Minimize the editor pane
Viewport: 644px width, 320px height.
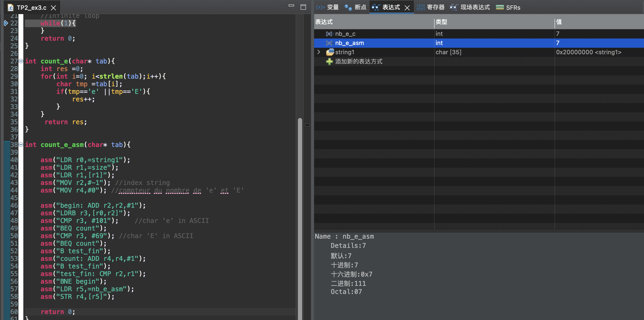tap(291, 6)
